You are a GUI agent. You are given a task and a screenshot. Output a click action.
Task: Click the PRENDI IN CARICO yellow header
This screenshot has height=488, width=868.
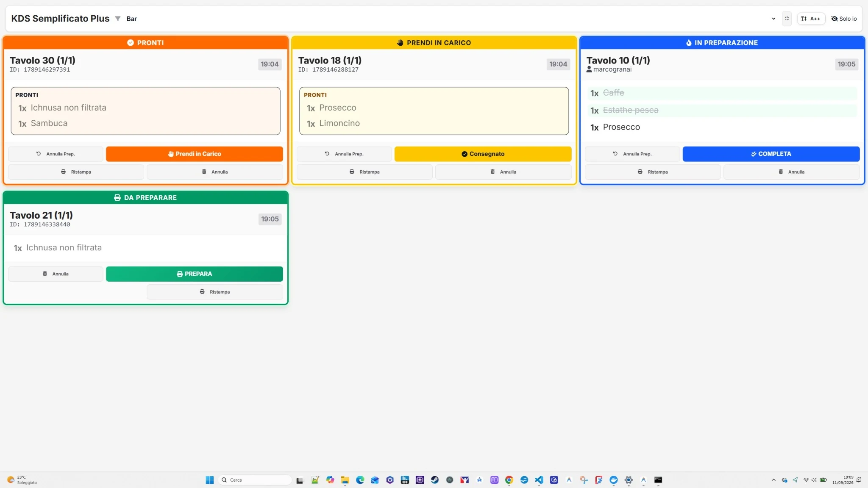434,43
